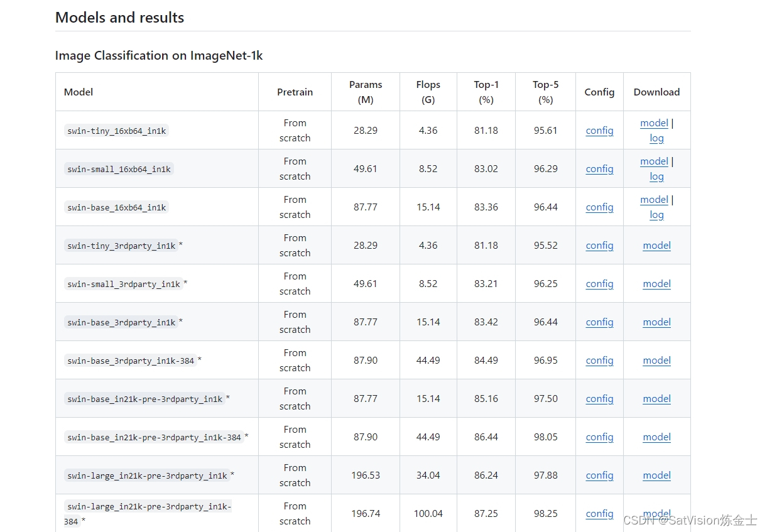
Task: Click Top-5 value 98.05
Action: click(545, 437)
